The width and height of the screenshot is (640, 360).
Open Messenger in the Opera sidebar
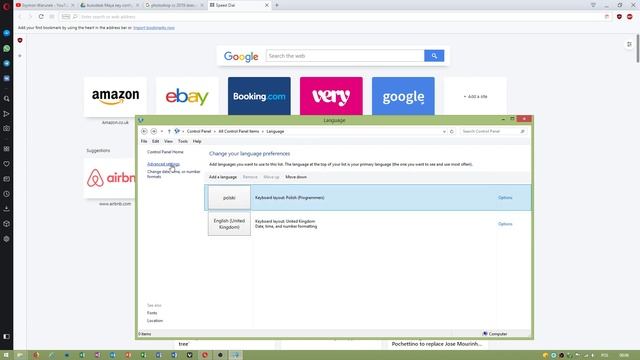coord(7,33)
